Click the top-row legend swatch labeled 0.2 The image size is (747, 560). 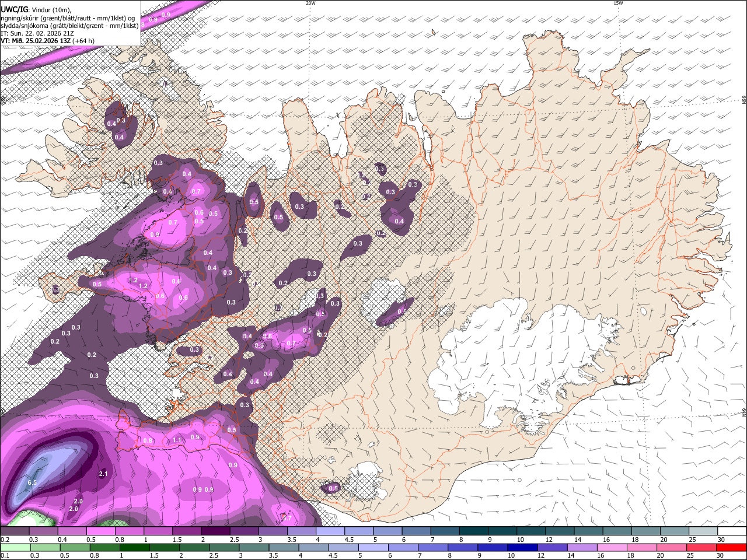pyautogui.click(x=15, y=531)
